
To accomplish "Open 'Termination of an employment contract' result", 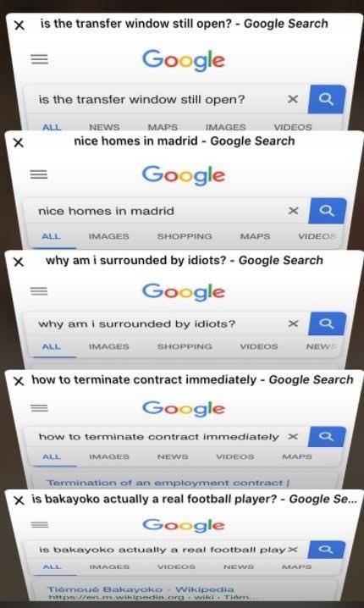I will click(x=168, y=483).
